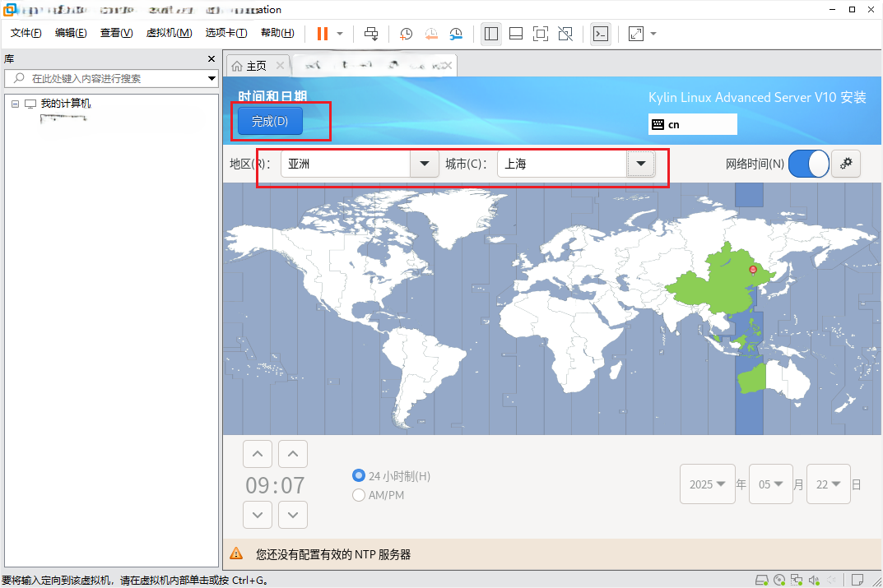Click the hard disk status bar icon
This screenshot has width=883, height=588.
coord(761,580)
